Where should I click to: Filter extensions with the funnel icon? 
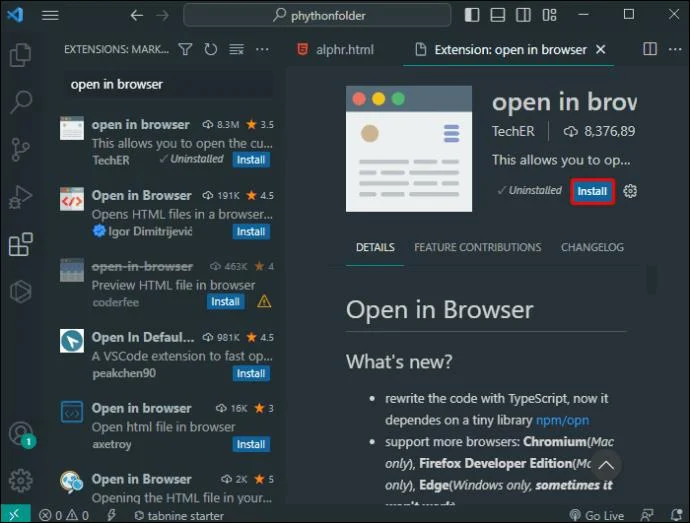click(x=185, y=49)
